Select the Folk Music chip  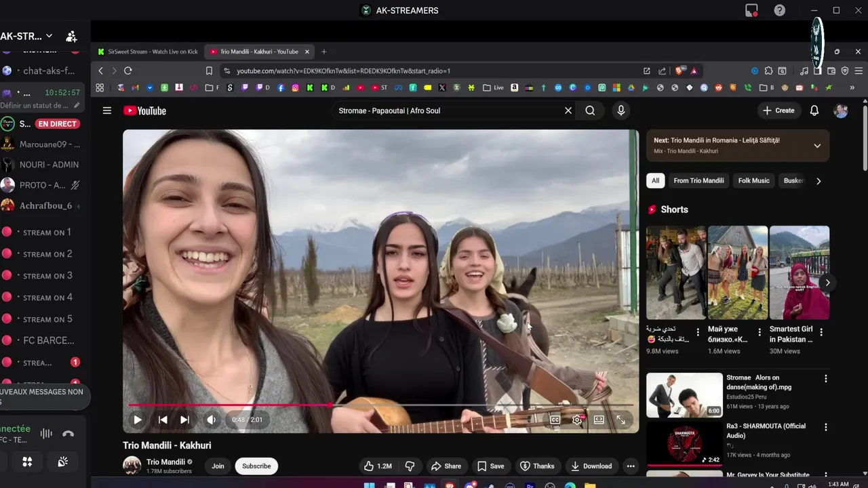[753, 180]
